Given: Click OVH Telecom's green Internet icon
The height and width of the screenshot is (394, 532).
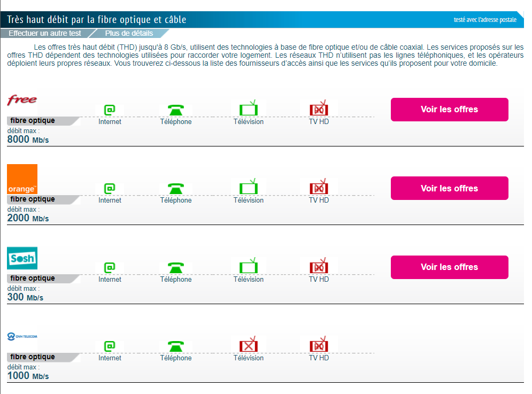Looking at the screenshot, I should point(110,346).
